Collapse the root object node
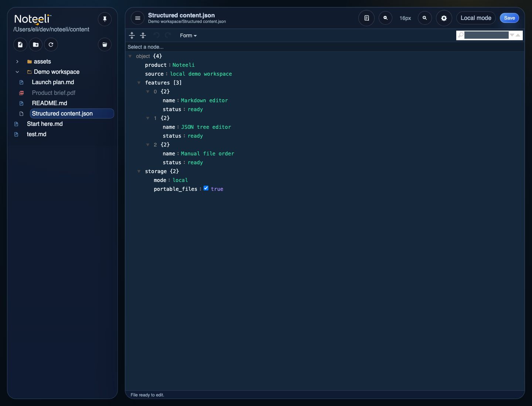The width and height of the screenshot is (532, 406). tap(130, 56)
